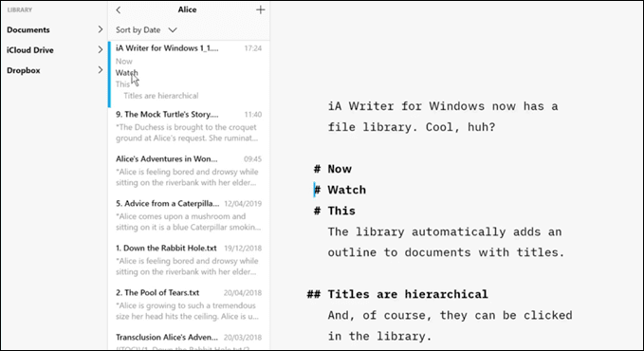Click the ## Titles are hierarchical heading

coord(397,294)
